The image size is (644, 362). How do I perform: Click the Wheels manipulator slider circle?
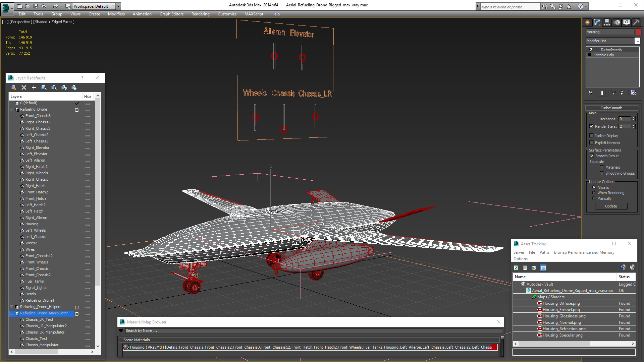point(255,118)
